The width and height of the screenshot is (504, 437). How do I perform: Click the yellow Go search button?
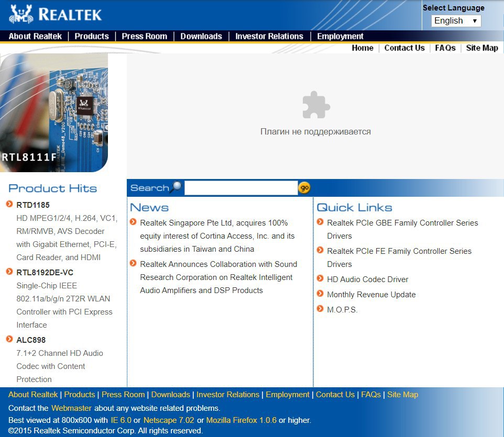pyautogui.click(x=304, y=188)
